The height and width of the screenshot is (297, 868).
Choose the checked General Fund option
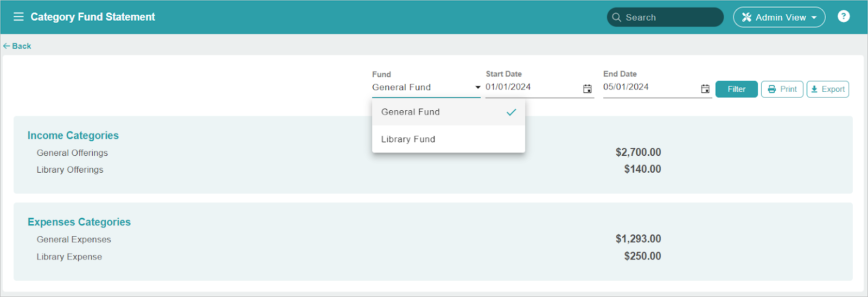(449, 112)
